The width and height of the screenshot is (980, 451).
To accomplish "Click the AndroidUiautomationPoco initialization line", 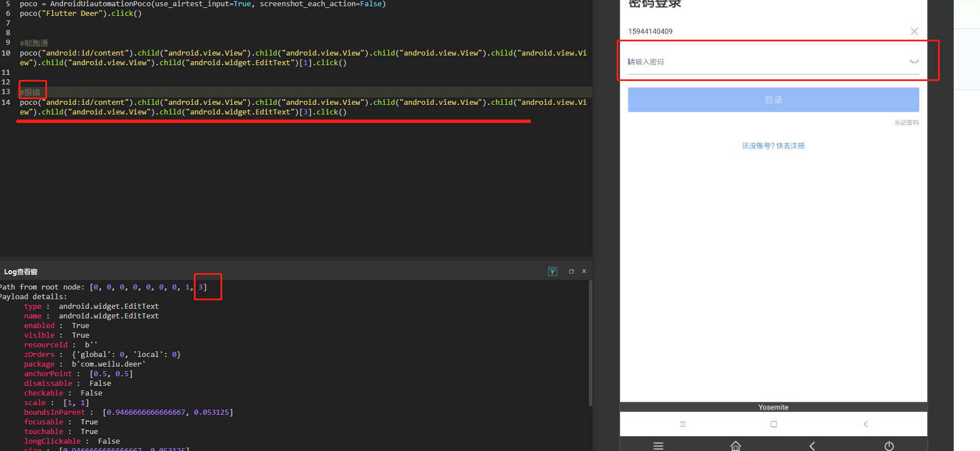I will tap(203, 4).
